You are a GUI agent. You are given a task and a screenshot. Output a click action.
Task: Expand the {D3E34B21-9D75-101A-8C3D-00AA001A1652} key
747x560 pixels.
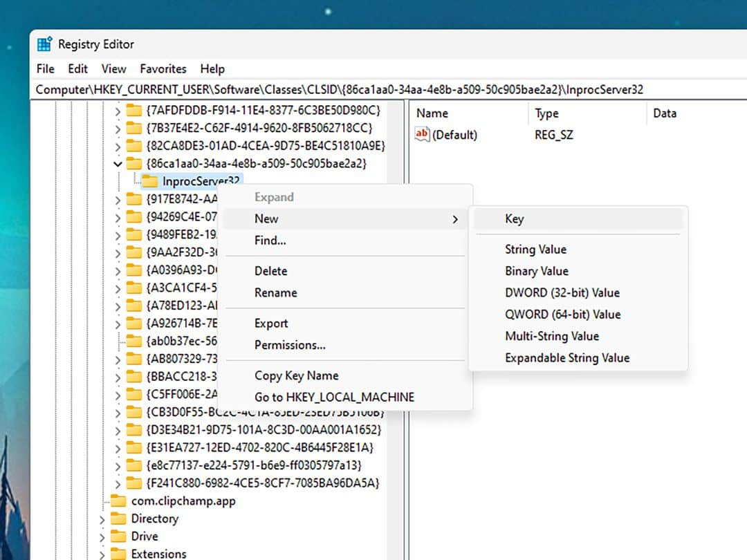(118, 431)
